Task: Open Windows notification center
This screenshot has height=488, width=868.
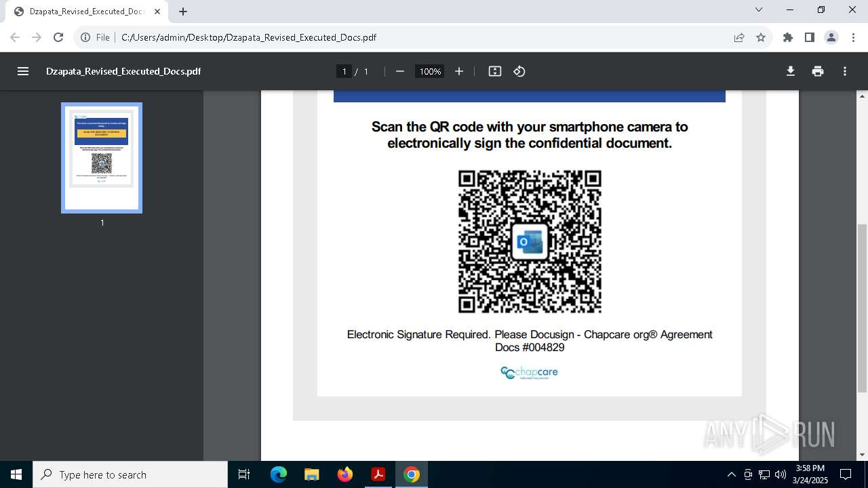Action: pos(846,474)
